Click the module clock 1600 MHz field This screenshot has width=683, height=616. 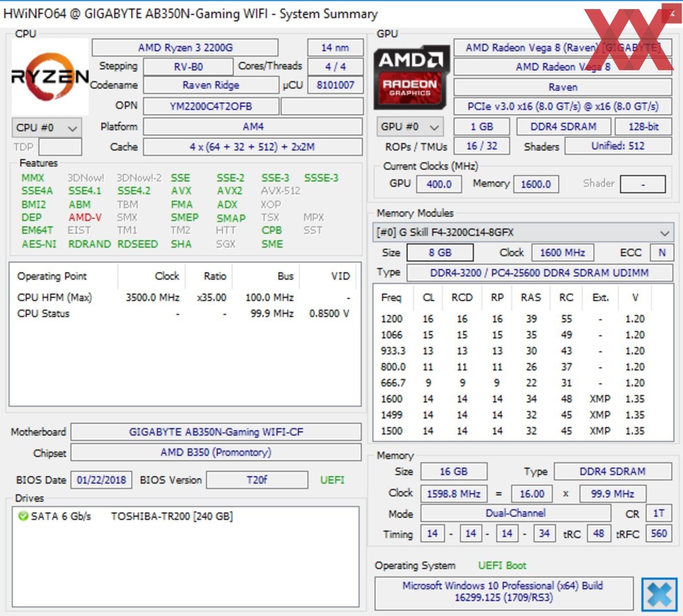562,253
